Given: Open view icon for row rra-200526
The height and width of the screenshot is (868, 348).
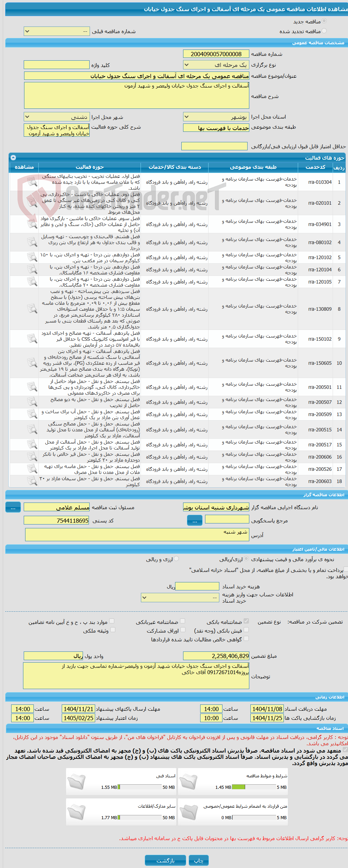Looking at the screenshot, I should click(x=32, y=469).
